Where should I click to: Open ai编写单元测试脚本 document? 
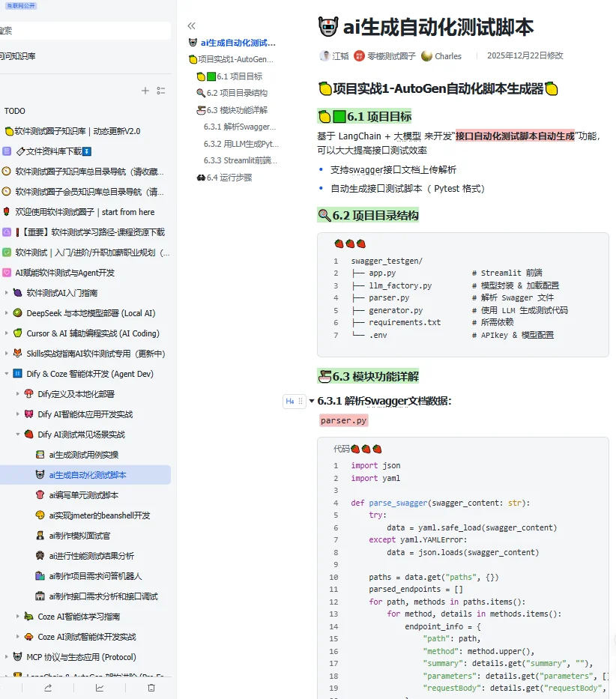84,494
